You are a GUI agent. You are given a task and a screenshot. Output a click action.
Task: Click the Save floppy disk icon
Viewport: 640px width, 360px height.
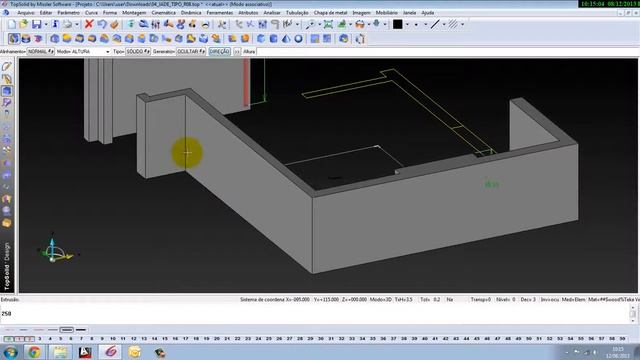(x=37, y=24)
